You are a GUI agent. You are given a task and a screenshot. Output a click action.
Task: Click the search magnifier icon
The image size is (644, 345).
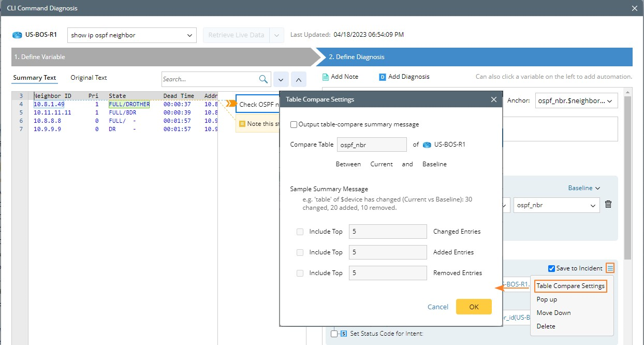263,79
